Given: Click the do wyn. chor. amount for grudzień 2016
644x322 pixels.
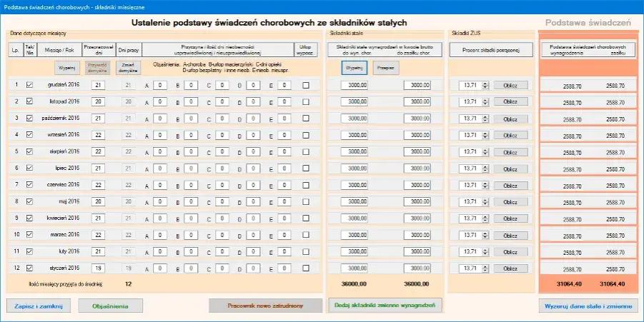Looking at the screenshot, I should (x=354, y=86).
